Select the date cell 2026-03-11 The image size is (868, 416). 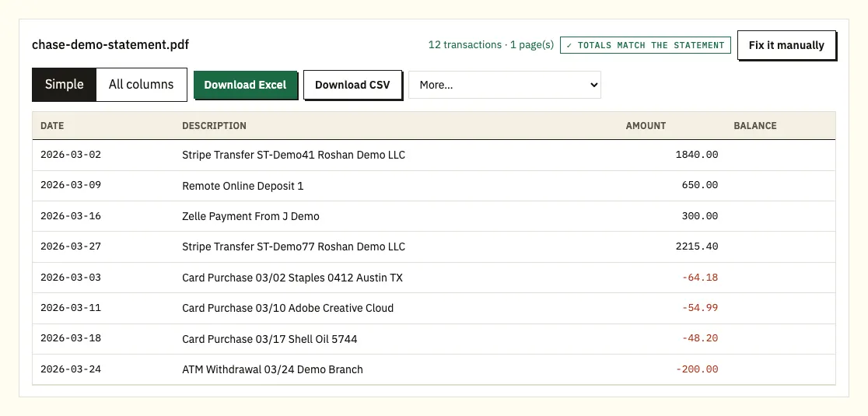(x=71, y=308)
